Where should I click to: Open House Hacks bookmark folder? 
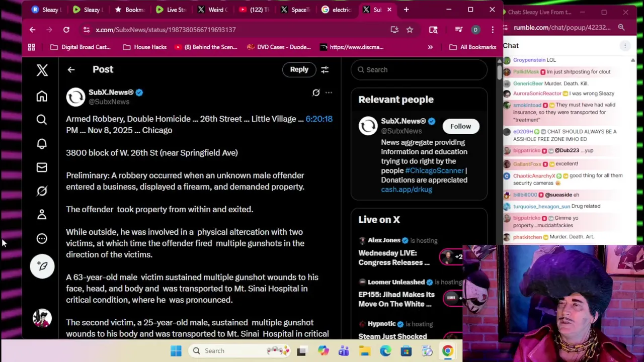point(145,47)
